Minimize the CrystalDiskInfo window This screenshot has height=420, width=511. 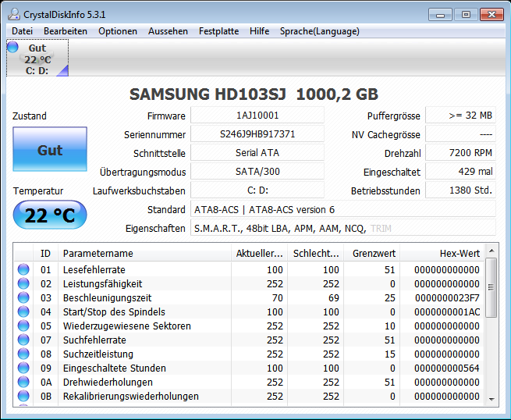(440, 15)
